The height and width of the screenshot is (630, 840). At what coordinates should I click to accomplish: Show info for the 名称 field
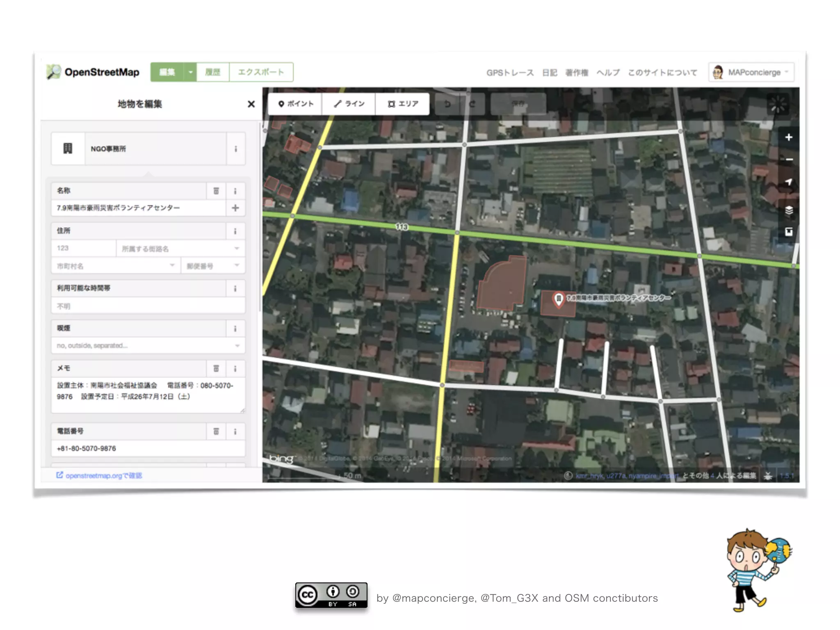click(235, 191)
